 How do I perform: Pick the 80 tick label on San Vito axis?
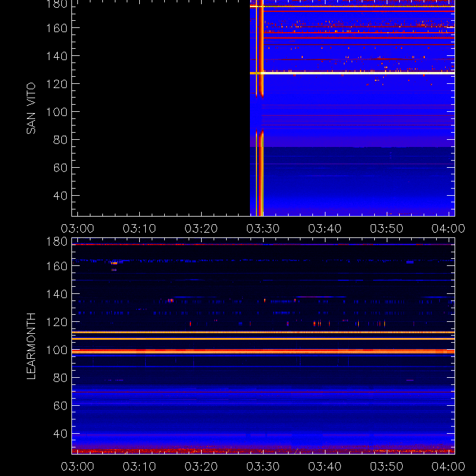pyautogui.click(x=60, y=140)
